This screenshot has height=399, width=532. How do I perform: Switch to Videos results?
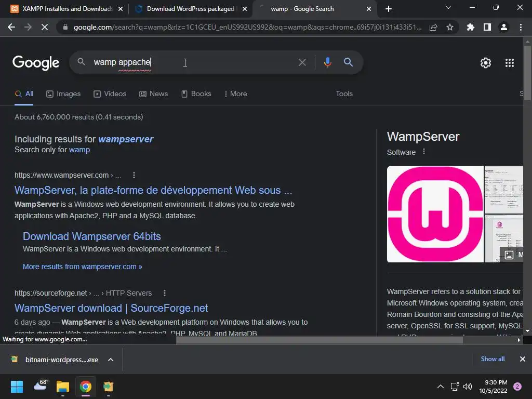click(110, 94)
